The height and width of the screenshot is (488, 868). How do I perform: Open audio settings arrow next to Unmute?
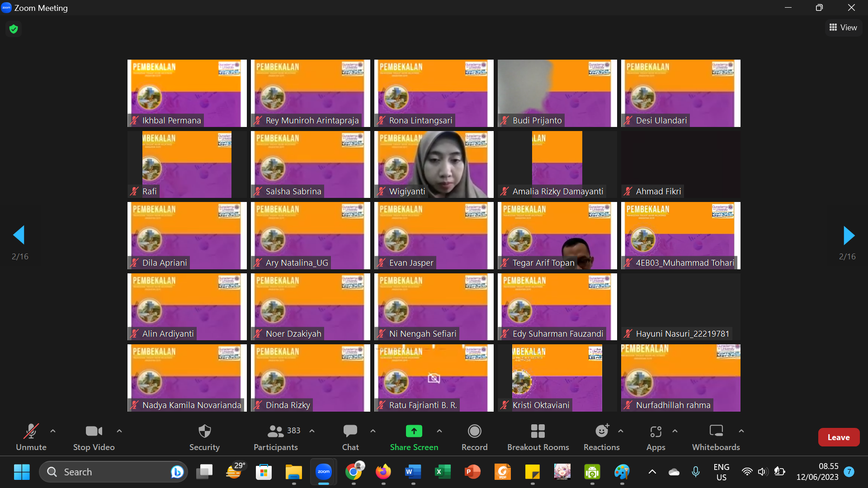[53, 431]
